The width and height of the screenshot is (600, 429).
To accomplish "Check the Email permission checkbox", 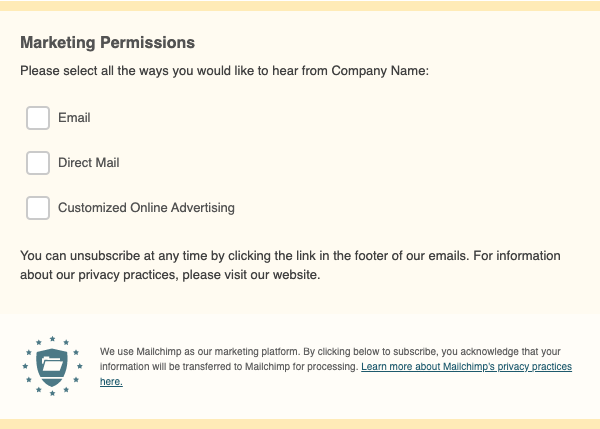I will [38, 118].
